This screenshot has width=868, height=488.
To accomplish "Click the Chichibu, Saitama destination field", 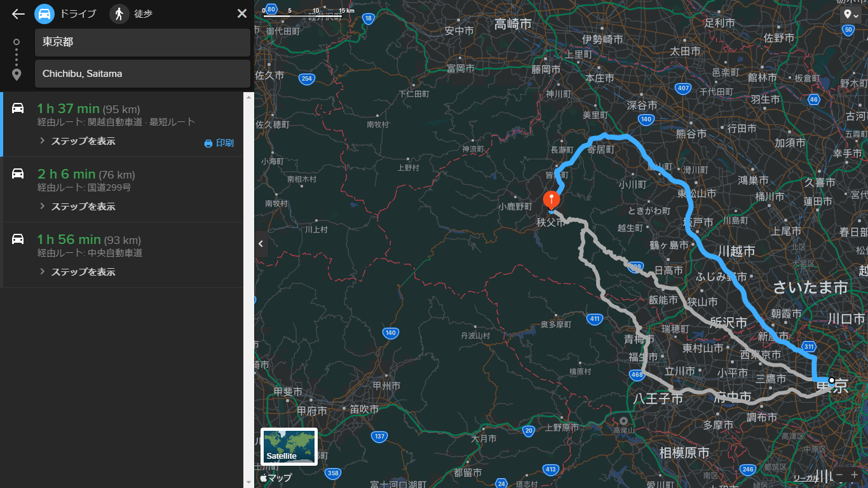I will 142,74.
